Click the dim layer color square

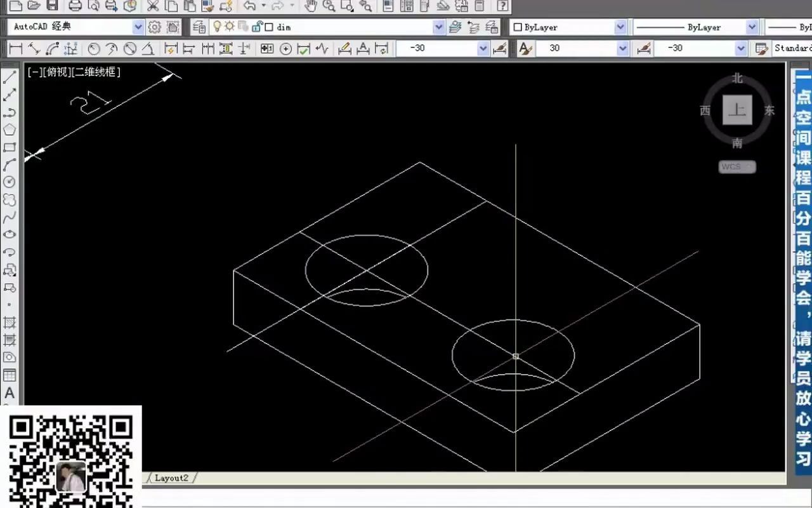click(x=269, y=27)
